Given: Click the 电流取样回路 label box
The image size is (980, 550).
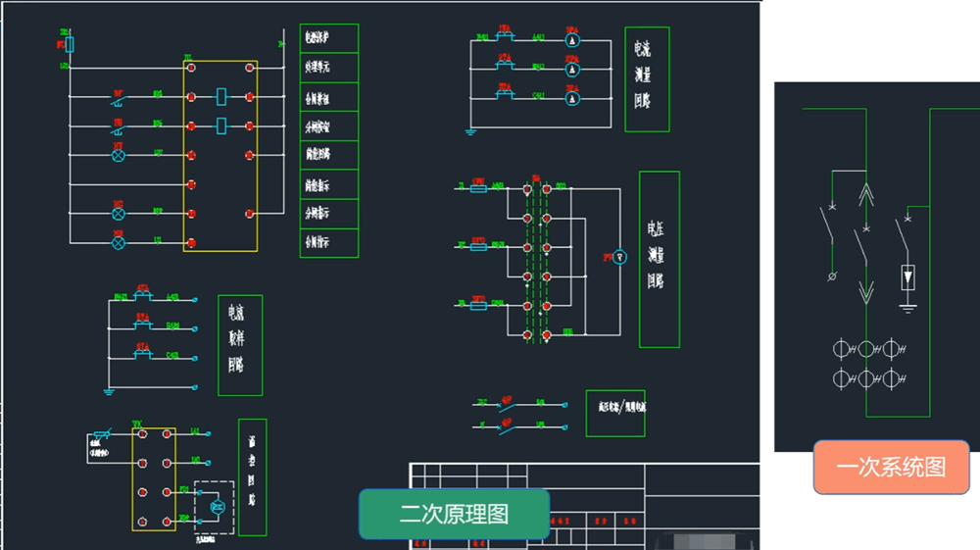Looking at the screenshot, I should coord(239,345).
